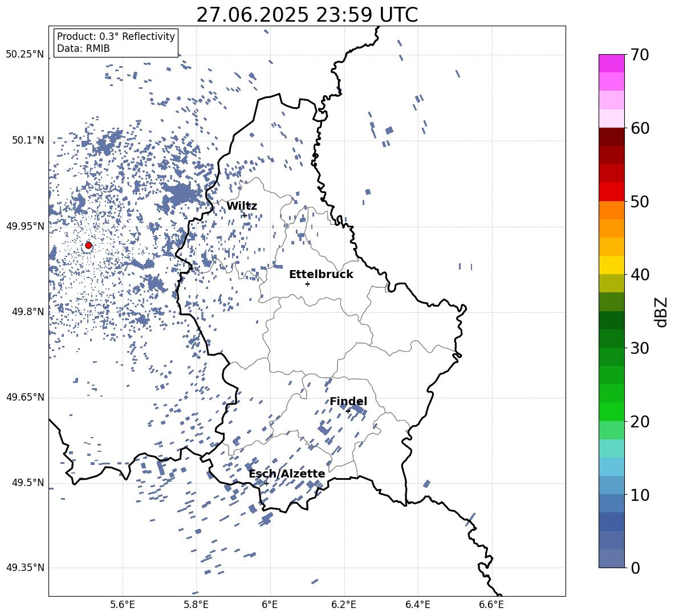The image size is (675, 616).
Task: Click the colorbar tick label 60
Action: [x=640, y=128]
